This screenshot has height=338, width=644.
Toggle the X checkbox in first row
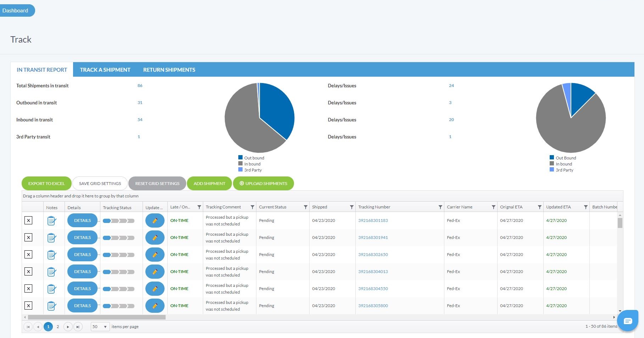coord(28,220)
